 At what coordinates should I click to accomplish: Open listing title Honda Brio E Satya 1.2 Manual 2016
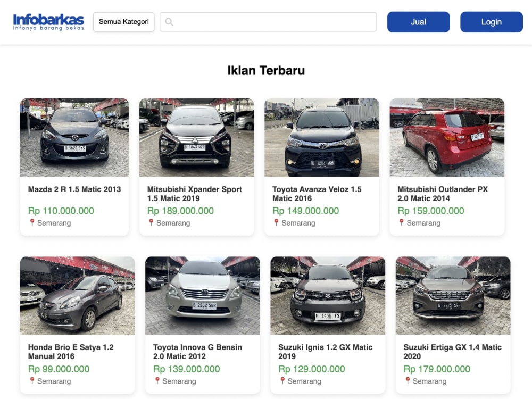pyautogui.click(x=71, y=352)
